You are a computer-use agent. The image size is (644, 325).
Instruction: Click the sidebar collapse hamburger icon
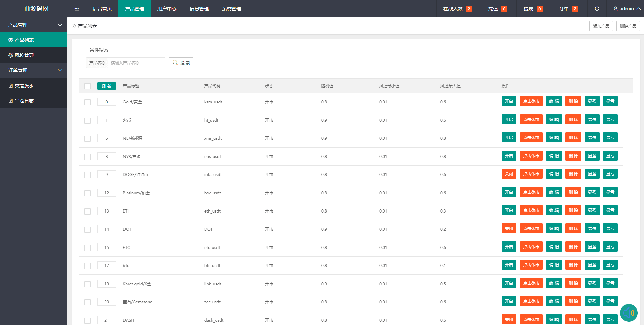click(x=77, y=9)
